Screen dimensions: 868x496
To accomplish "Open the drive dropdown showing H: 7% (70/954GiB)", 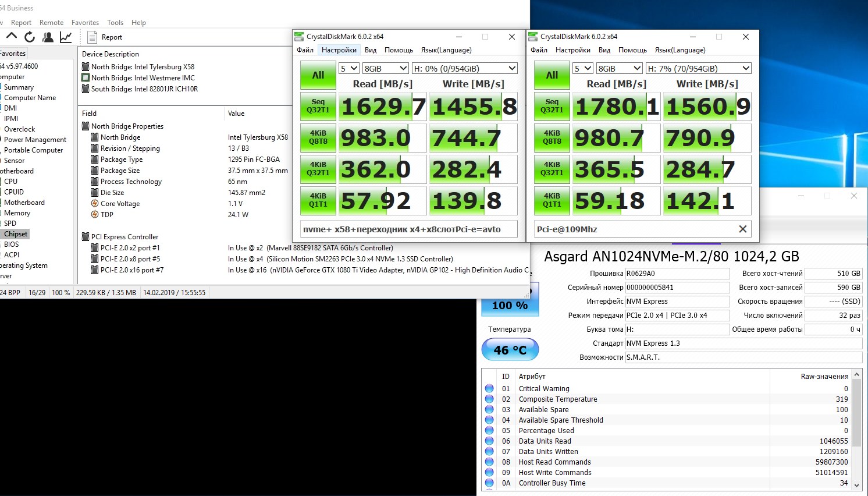I will click(698, 69).
